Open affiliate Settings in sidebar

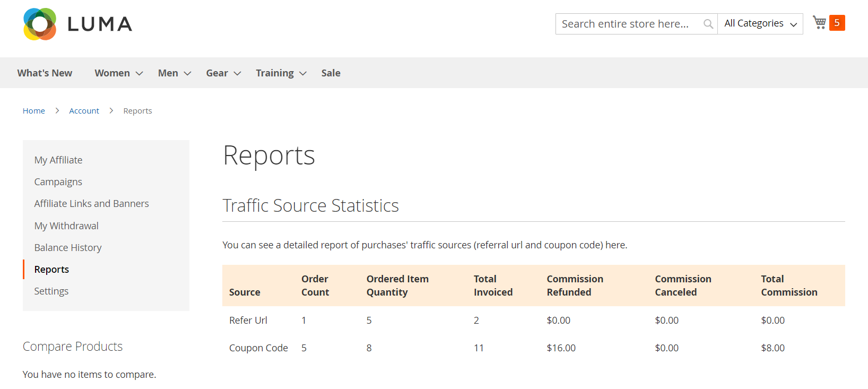51,291
